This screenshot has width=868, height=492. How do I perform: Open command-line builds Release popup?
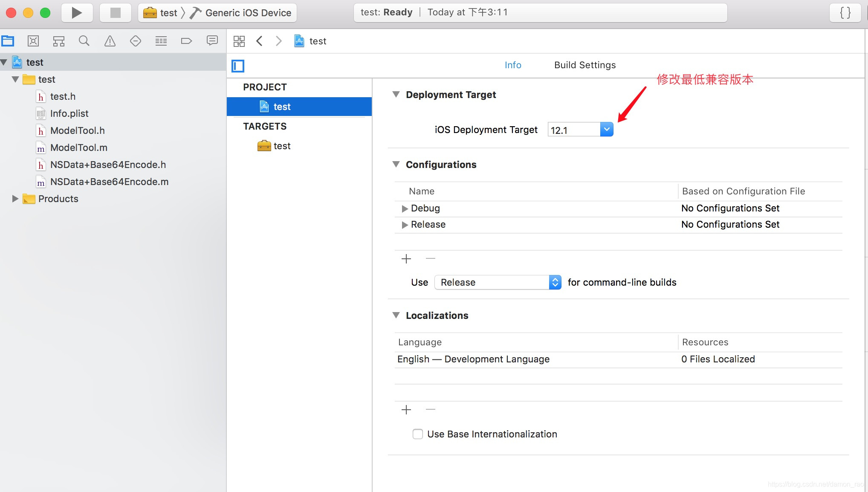(498, 282)
